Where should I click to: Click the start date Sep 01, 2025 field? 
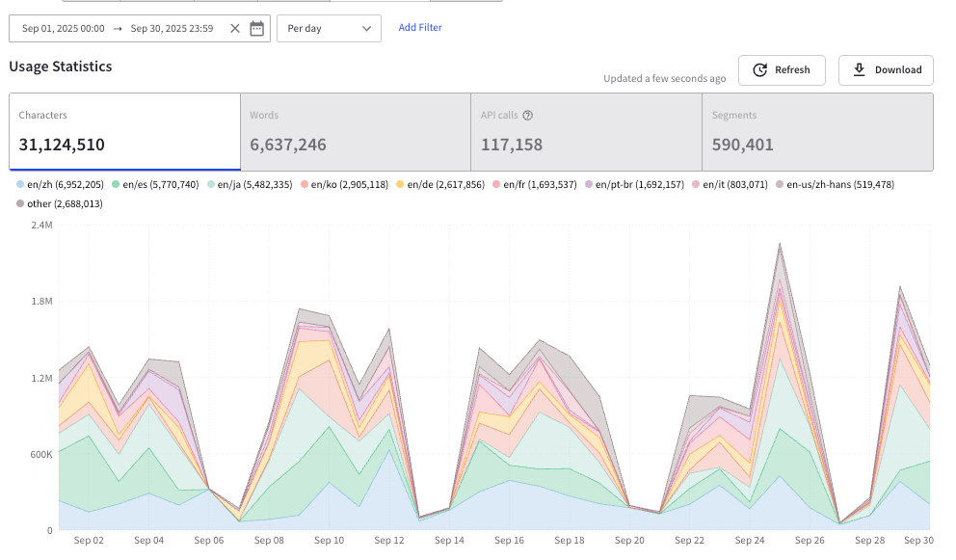[63, 29]
